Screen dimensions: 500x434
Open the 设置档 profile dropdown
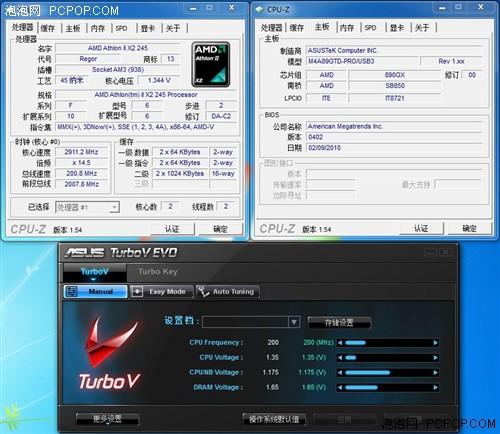point(294,322)
